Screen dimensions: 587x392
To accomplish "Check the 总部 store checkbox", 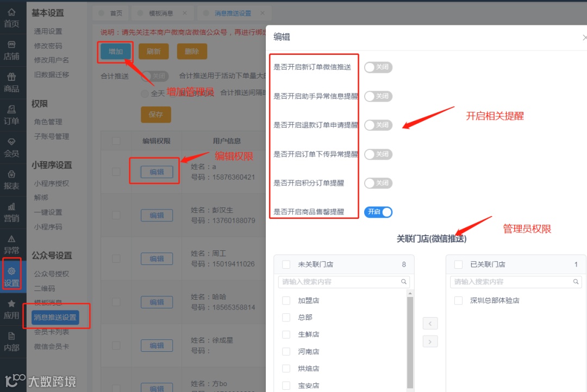I will pyautogui.click(x=286, y=317).
